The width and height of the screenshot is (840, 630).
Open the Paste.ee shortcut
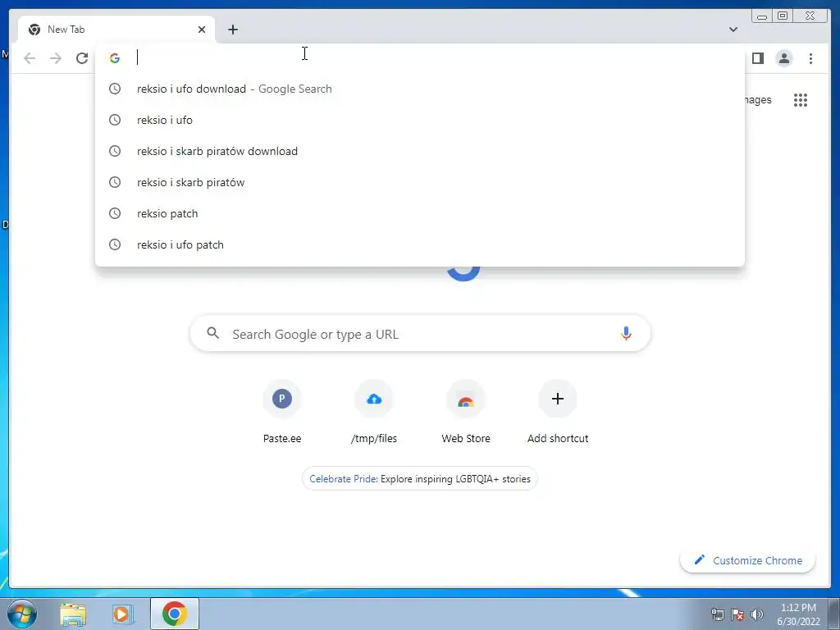click(282, 412)
